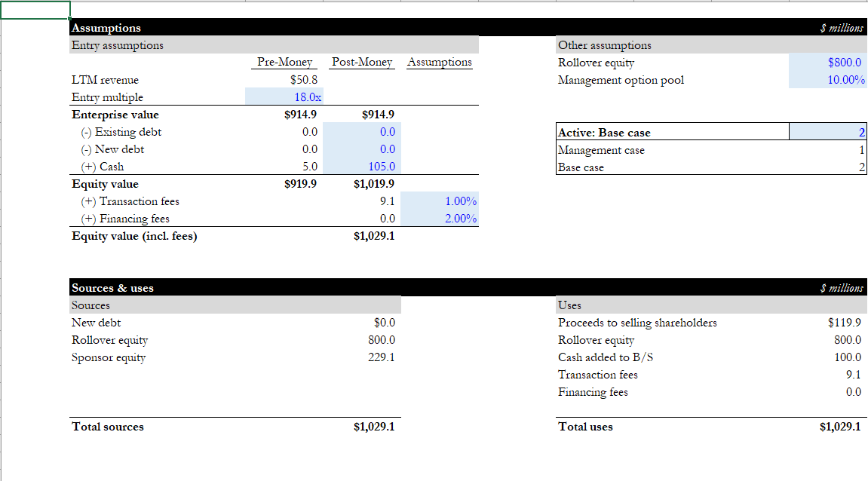Select the post-money Existing debt 0.0 cell

[x=361, y=132]
